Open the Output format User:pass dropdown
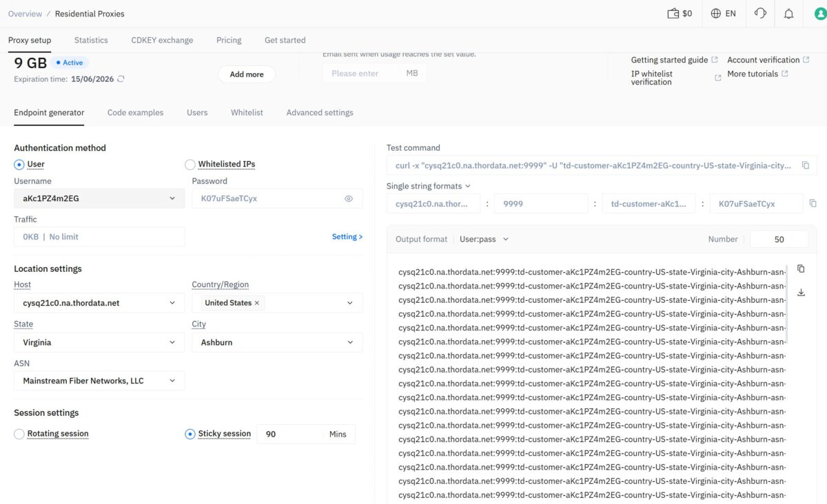827x504 pixels. 484,239
